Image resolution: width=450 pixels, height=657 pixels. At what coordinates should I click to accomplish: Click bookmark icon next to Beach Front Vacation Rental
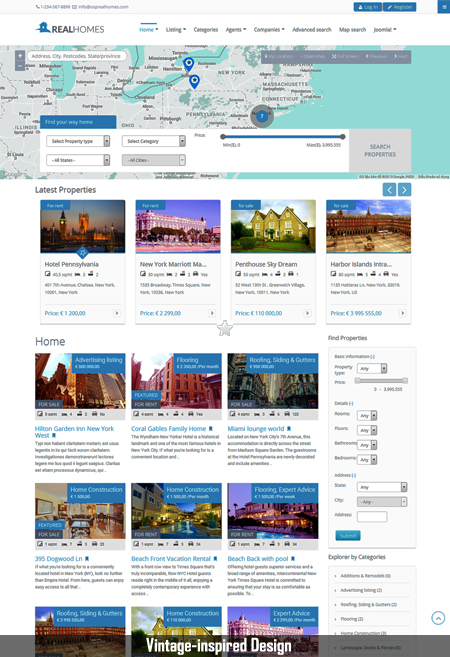(215, 559)
